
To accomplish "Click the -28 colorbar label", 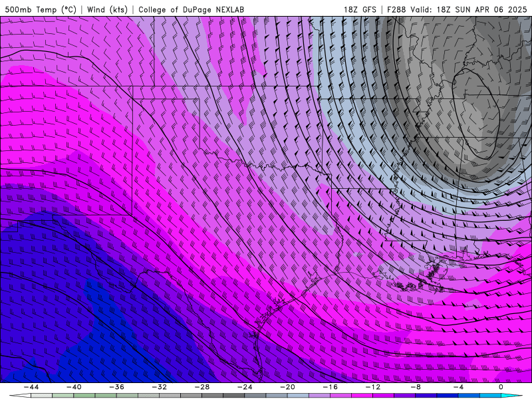I will tap(202, 387).
